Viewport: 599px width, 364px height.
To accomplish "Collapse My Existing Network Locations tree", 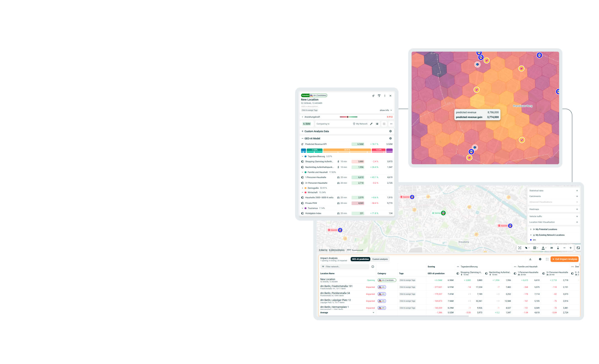I will click(531, 235).
